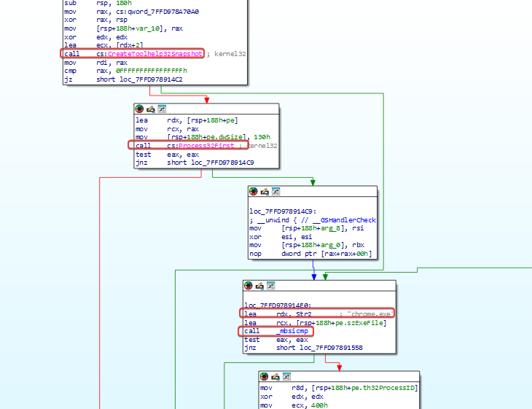Click the 400h constant
The width and height of the screenshot is (532, 409).
[x=320, y=405]
